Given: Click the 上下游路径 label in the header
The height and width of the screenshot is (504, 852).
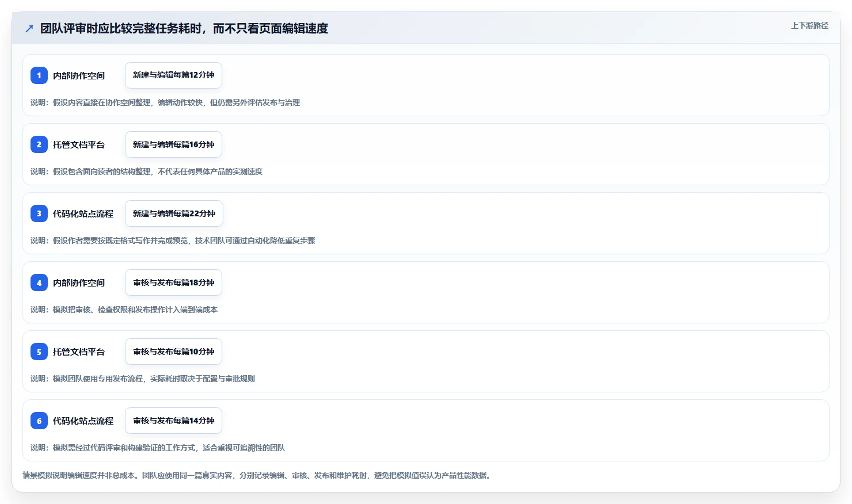Looking at the screenshot, I should pyautogui.click(x=809, y=25).
